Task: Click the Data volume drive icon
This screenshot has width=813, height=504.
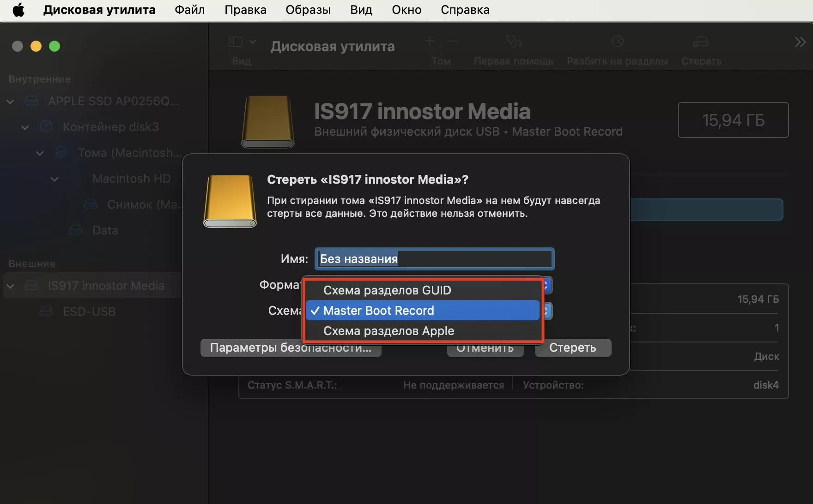Action: [x=76, y=229]
